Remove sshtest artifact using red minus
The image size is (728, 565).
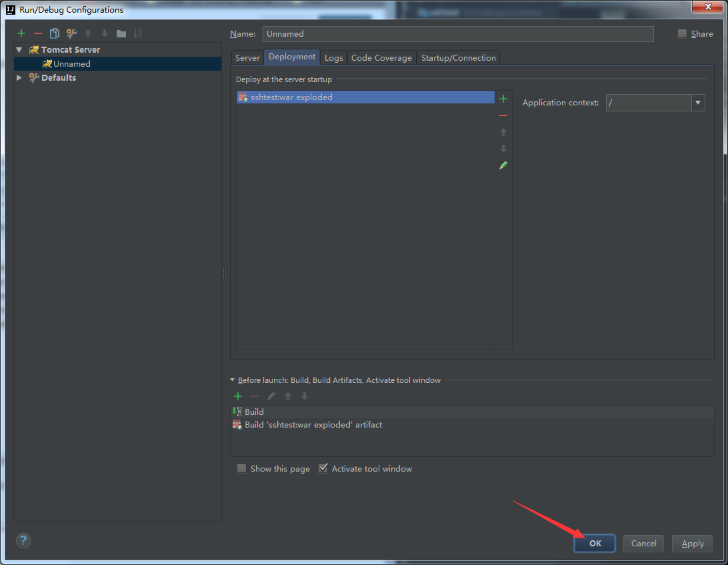pos(503,115)
